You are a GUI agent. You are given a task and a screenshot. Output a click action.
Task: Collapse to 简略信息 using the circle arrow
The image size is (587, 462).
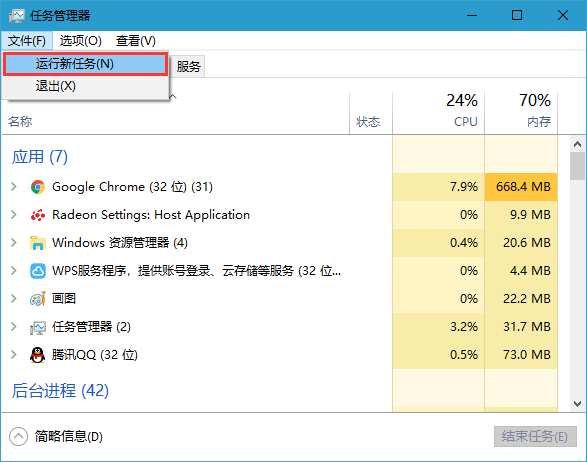click(x=18, y=437)
